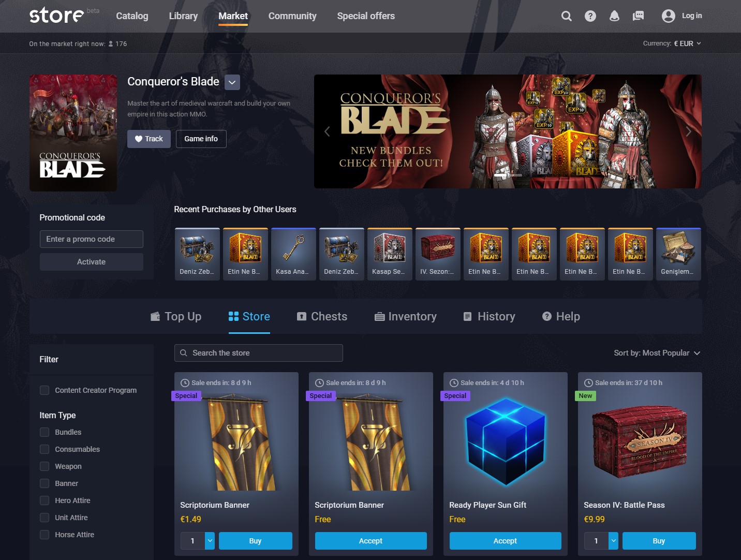Screen dimensions: 741x560
Task: Switch to the Top Up tab
Action: coord(176,316)
